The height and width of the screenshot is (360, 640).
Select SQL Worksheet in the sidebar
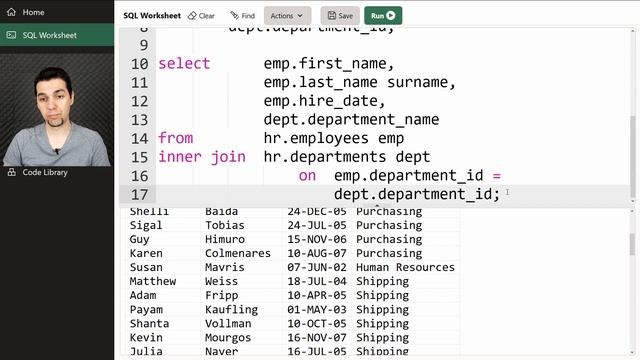[57, 35]
